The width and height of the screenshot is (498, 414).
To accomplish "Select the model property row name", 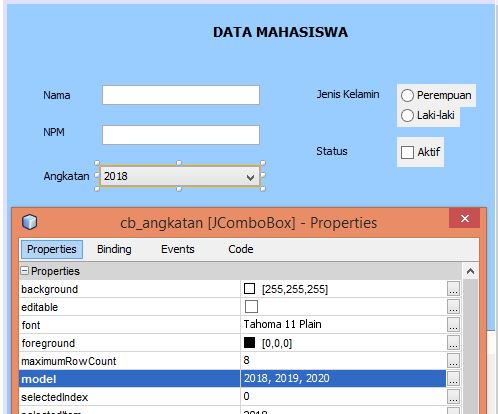I will 39,379.
